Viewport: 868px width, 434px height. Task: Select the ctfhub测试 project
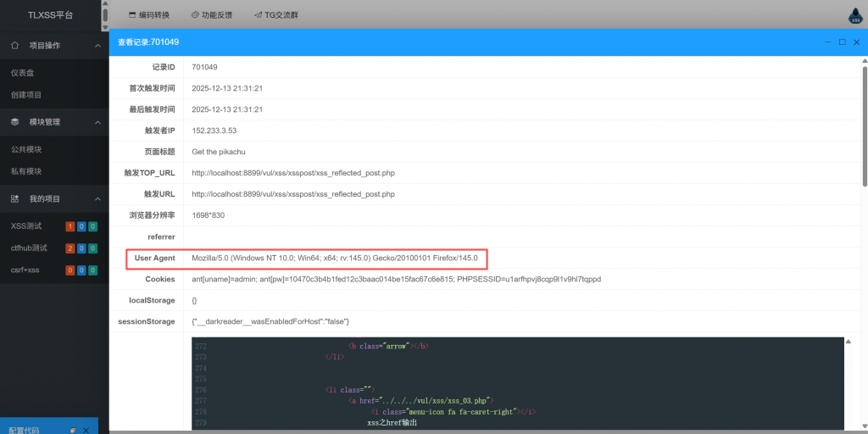29,248
